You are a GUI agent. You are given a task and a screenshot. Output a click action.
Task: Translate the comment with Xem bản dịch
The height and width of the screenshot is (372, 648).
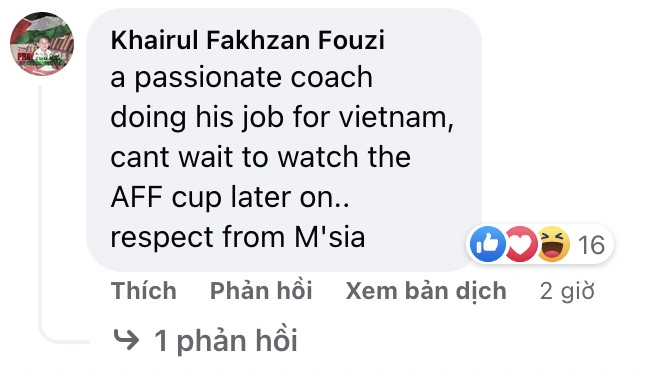tap(426, 291)
